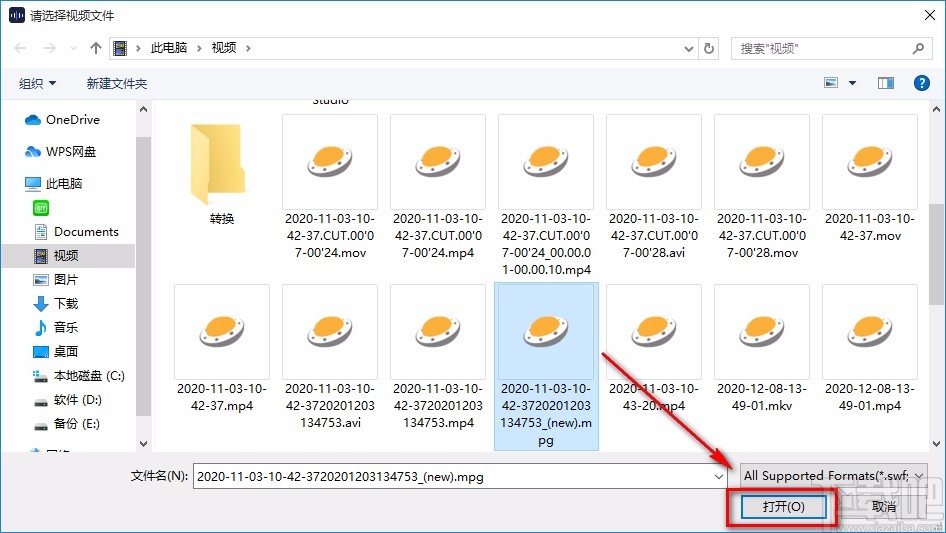946x533 pixels.
Task: Open 音乐 folder in the sidebar
Action: click(56, 328)
